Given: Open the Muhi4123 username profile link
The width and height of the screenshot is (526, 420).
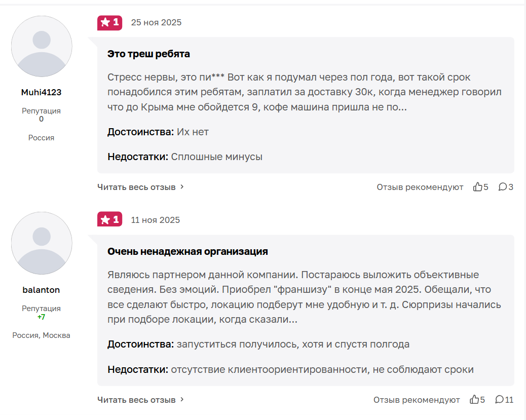Looking at the screenshot, I should tap(42, 92).
